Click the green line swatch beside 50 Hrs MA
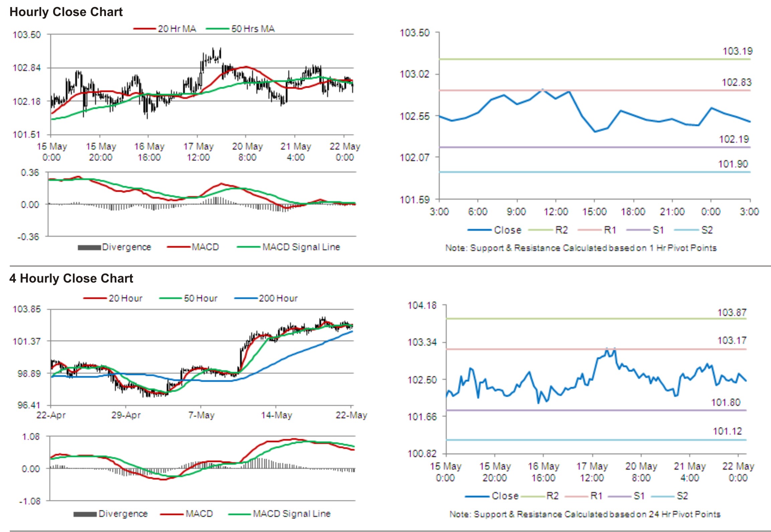Image resolution: width=771 pixels, height=532 pixels. 218,29
